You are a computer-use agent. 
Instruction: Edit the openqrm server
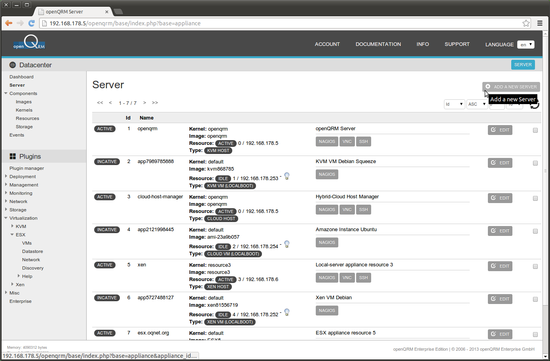(x=500, y=130)
